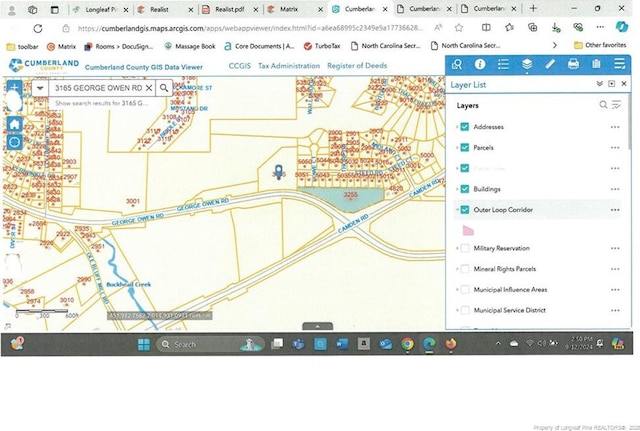Open Buildings layer options ellipsis
The width and height of the screenshot is (640, 431).
[615, 189]
